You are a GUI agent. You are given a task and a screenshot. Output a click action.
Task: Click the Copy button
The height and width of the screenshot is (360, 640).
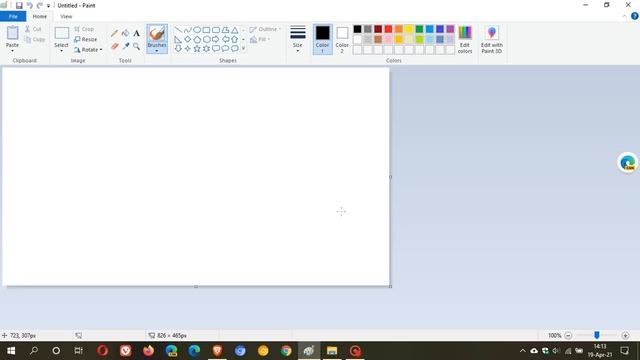point(34,40)
